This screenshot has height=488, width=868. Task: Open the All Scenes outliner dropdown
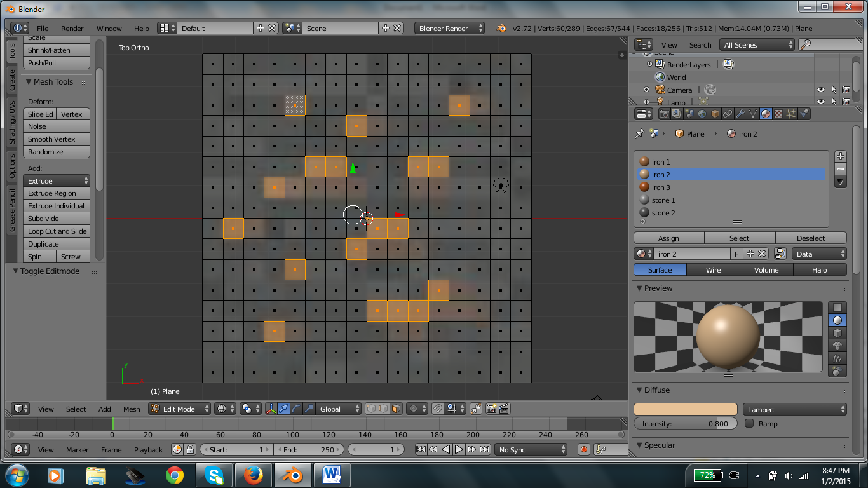[757, 45]
